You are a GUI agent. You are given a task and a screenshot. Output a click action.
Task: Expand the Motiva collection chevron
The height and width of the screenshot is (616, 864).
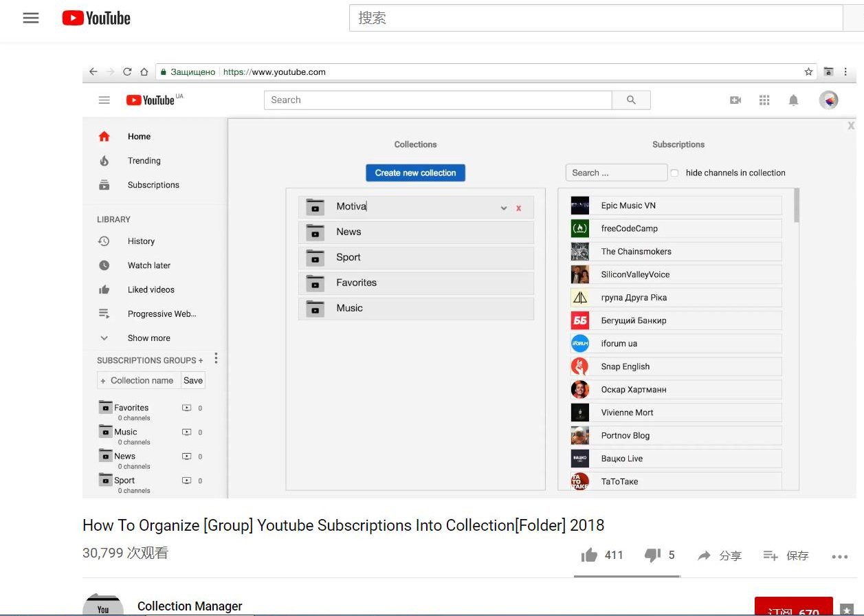point(504,208)
